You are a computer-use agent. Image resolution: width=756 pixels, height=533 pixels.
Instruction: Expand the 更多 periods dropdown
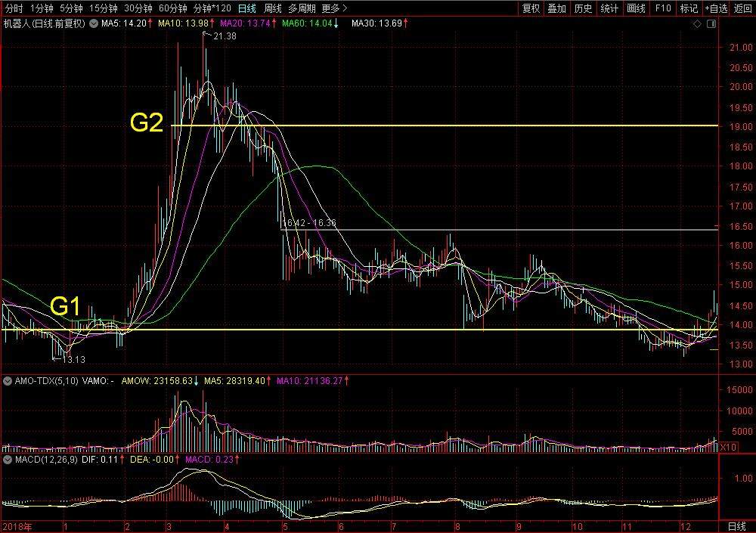(334, 8)
